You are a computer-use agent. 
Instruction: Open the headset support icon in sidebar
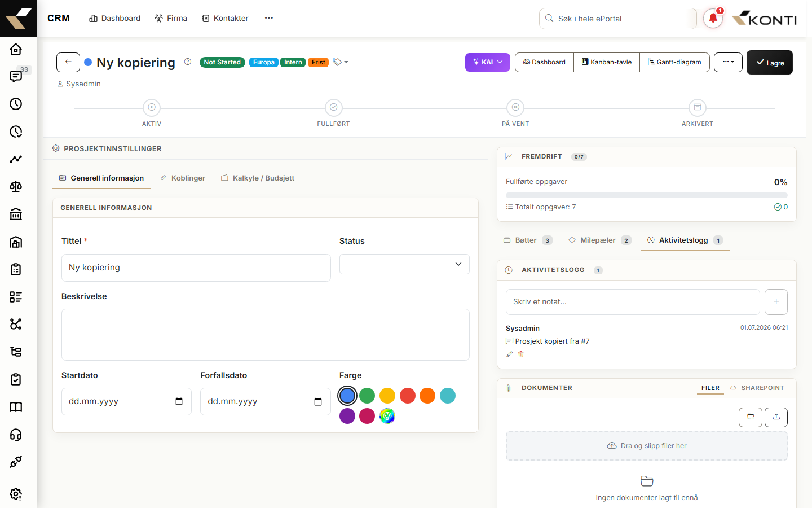coord(16,435)
